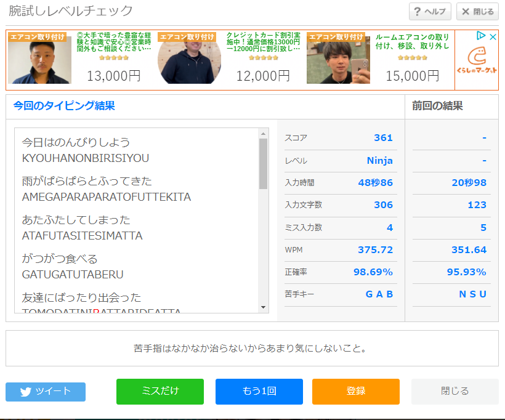This screenshot has height=420, width=505.
Task: Click the 12,000円 price text
Action: pos(263,76)
